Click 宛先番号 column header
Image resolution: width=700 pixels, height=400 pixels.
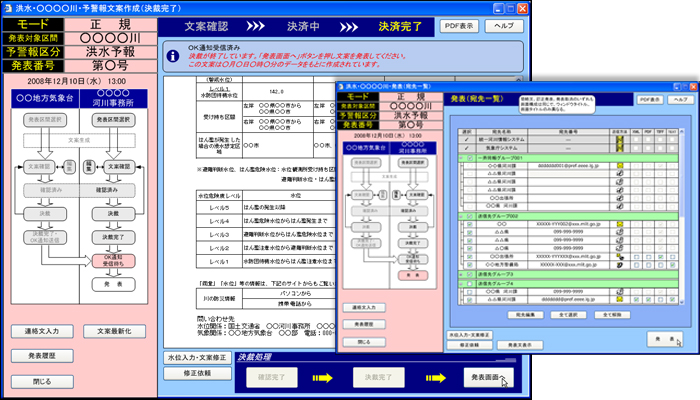568,132
